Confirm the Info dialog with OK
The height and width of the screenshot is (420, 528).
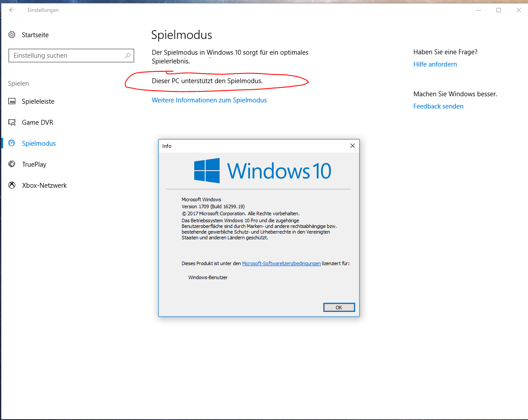tap(339, 308)
